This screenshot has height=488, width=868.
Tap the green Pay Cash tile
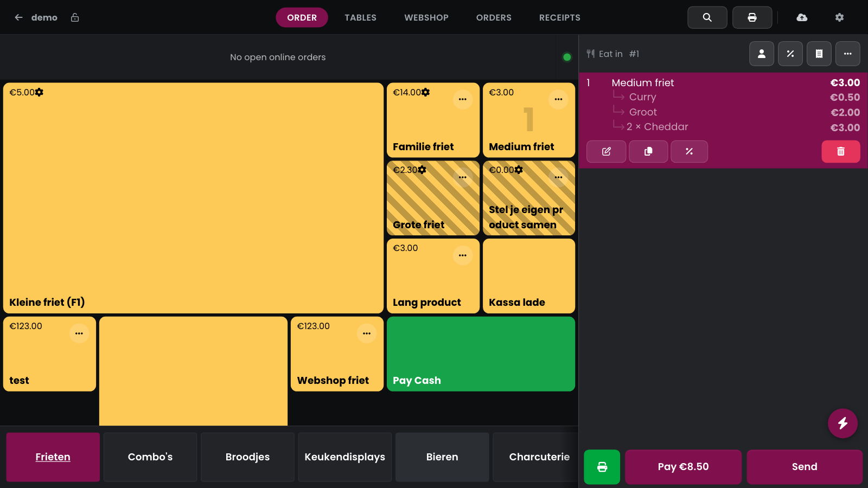[x=481, y=354]
